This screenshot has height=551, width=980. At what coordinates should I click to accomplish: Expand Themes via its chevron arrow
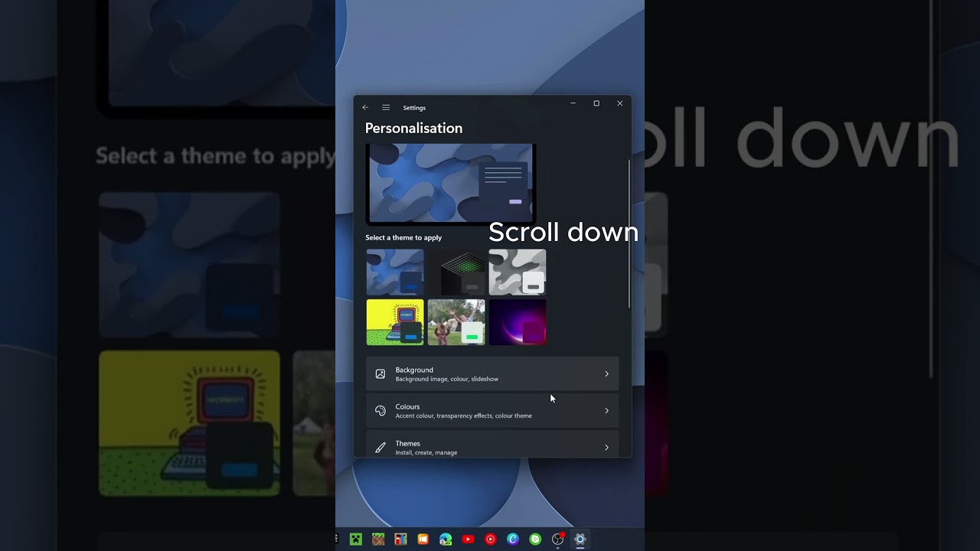coord(606,448)
